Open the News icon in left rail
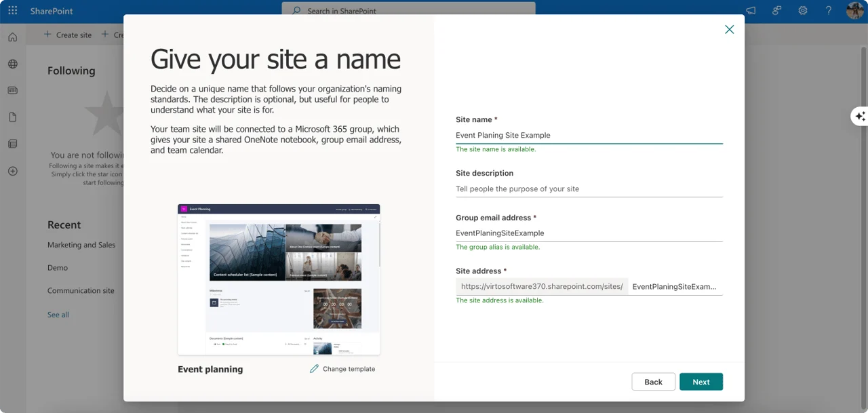The width and height of the screenshot is (868, 413). click(12, 90)
